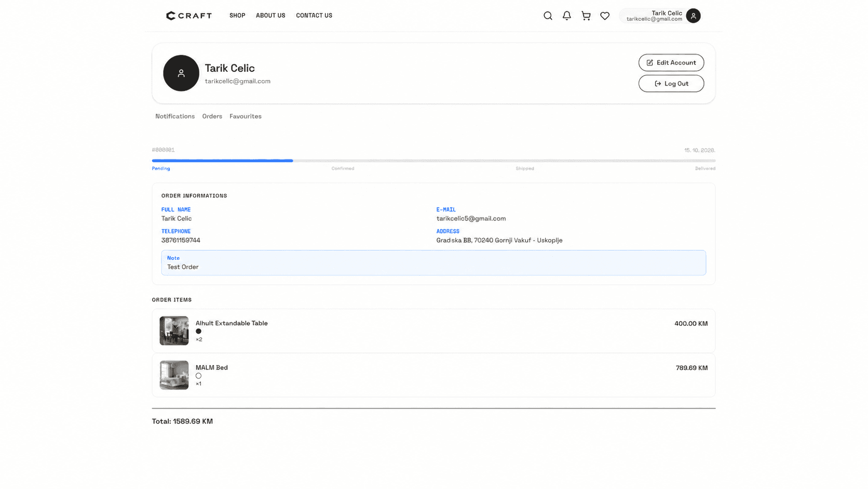This screenshot has width=868, height=489.
Task: Open ABOUT US page
Action: (270, 16)
